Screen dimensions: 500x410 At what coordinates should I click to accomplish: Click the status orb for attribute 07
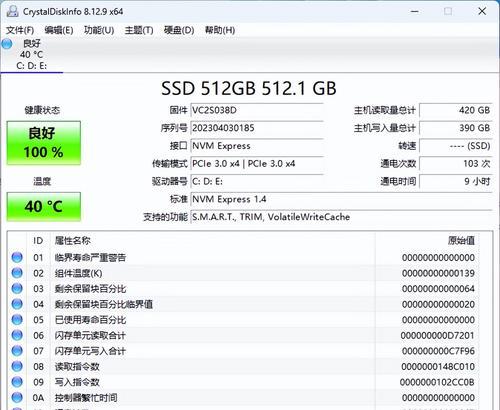click(17, 351)
